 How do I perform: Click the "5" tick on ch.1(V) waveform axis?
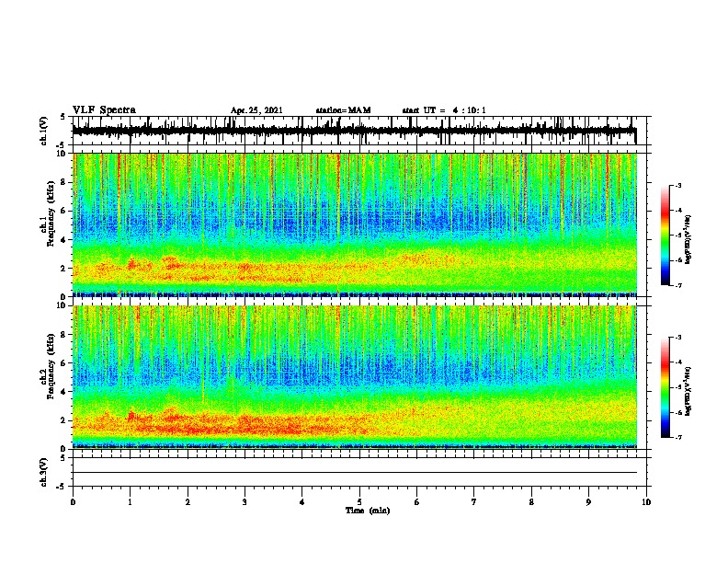point(63,117)
